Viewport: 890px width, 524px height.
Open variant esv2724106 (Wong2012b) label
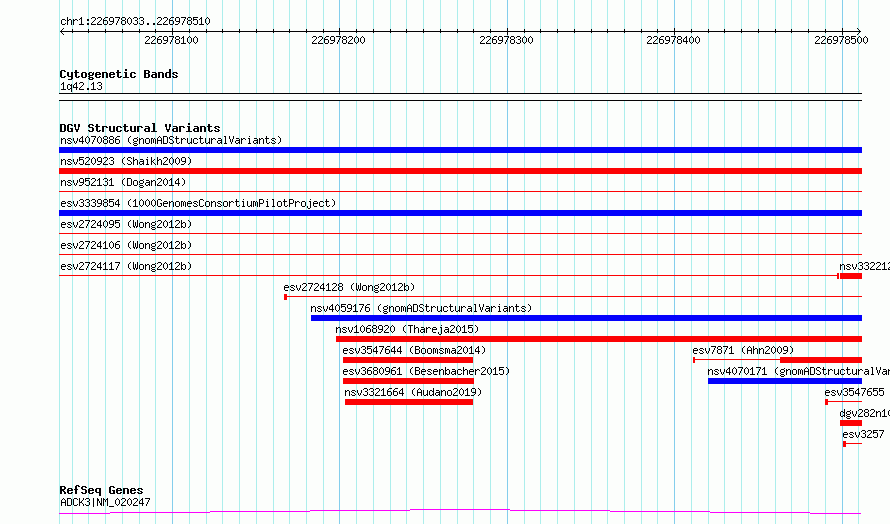pyautogui.click(x=126, y=245)
